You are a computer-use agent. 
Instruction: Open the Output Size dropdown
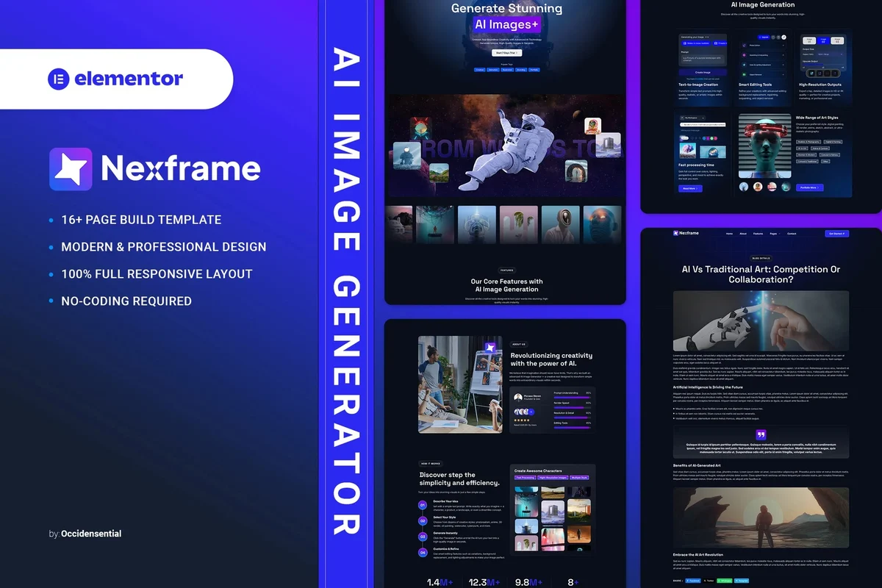(x=830, y=54)
